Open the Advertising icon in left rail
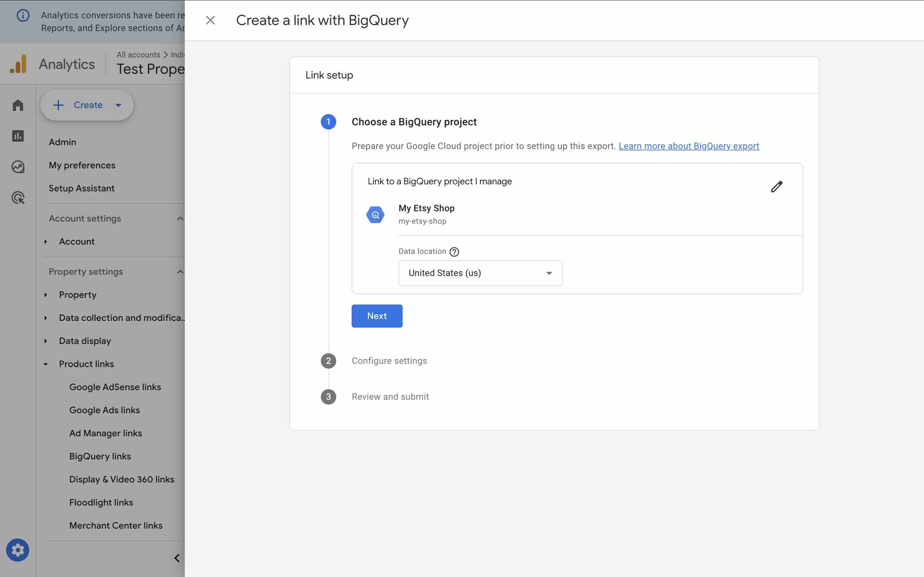The height and width of the screenshot is (577, 924). [18, 198]
